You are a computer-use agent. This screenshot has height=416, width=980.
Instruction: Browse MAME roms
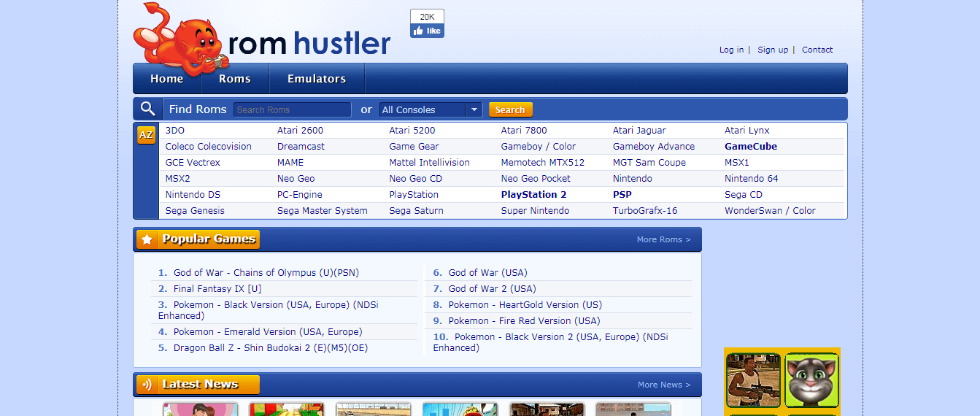point(290,163)
